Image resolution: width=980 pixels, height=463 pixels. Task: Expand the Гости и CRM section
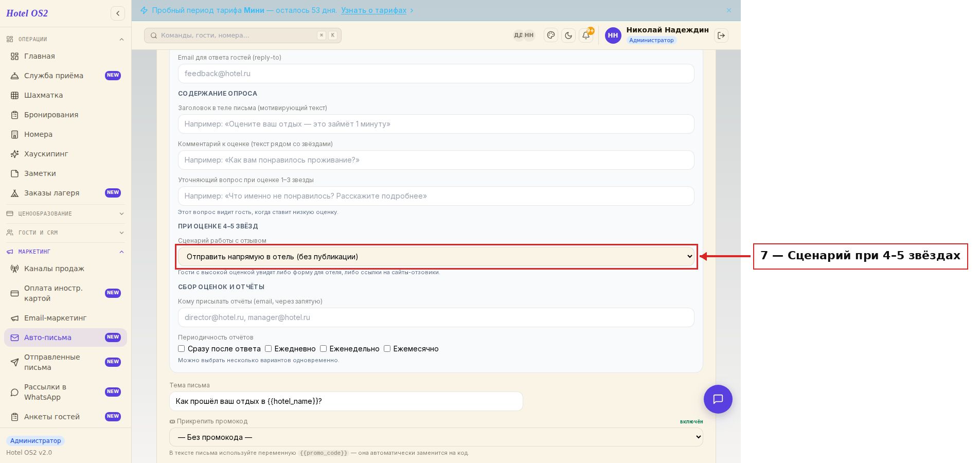pos(65,233)
